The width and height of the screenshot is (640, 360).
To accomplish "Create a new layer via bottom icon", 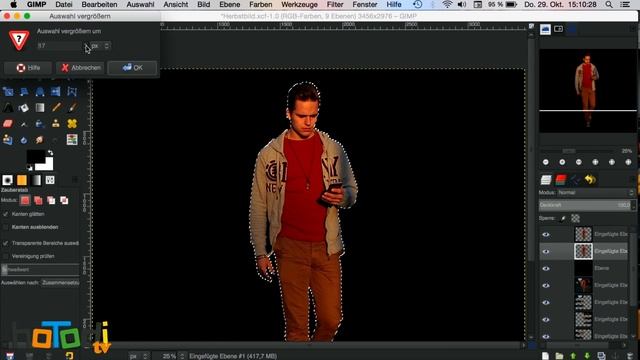I will pyautogui.click(x=546, y=356).
